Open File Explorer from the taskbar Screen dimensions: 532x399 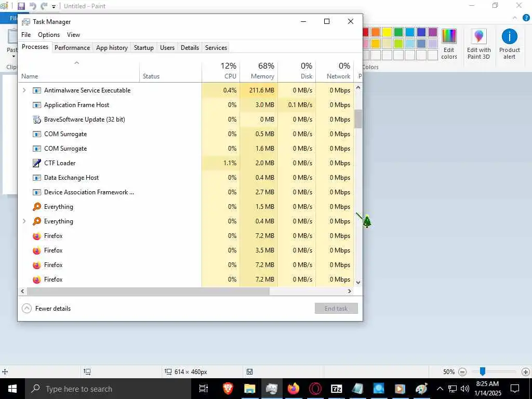250,389
